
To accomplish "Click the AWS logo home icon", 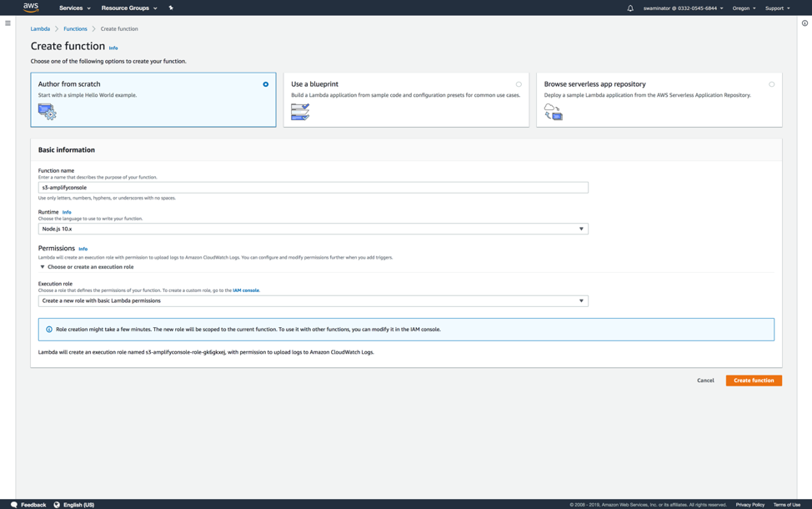I will [x=31, y=8].
